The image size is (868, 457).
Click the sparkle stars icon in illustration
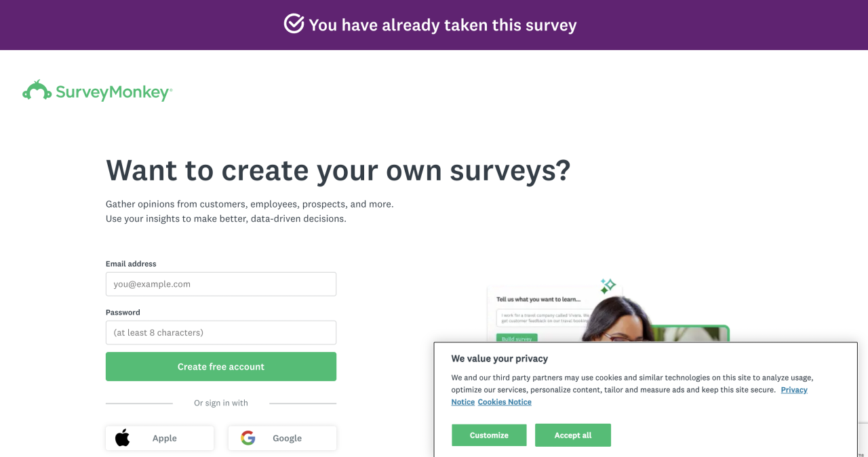608,285
